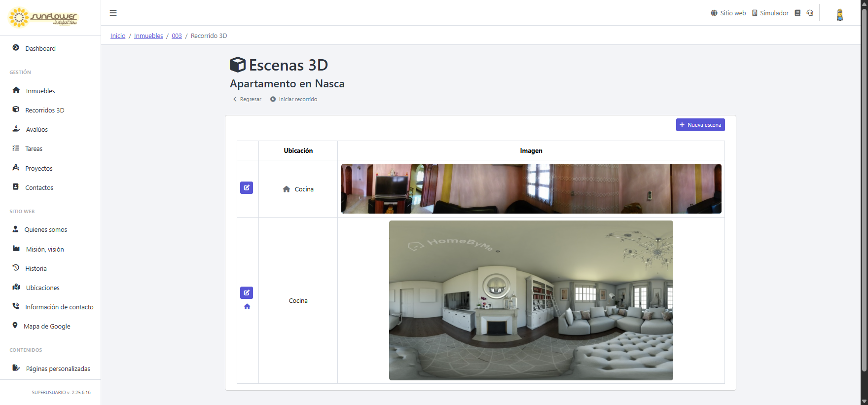Click SUPERUSUARIO version text
868x405 pixels.
click(61, 393)
